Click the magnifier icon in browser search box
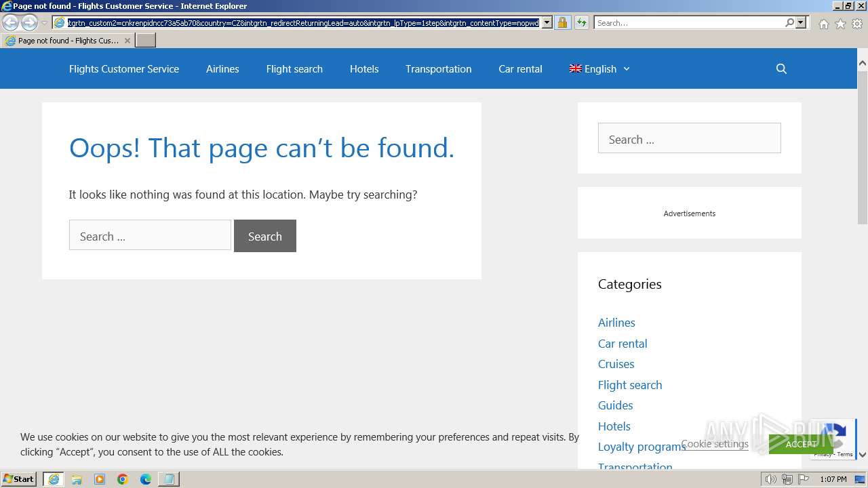Screen dimensions: 868x488 pyautogui.click(x=789, y=23)
